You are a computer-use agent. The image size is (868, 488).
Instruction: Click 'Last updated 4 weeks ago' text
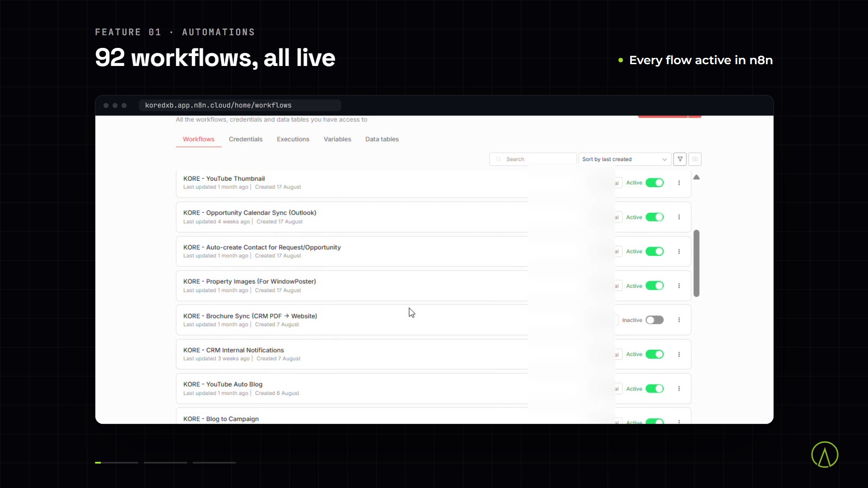tap(216, 221)
